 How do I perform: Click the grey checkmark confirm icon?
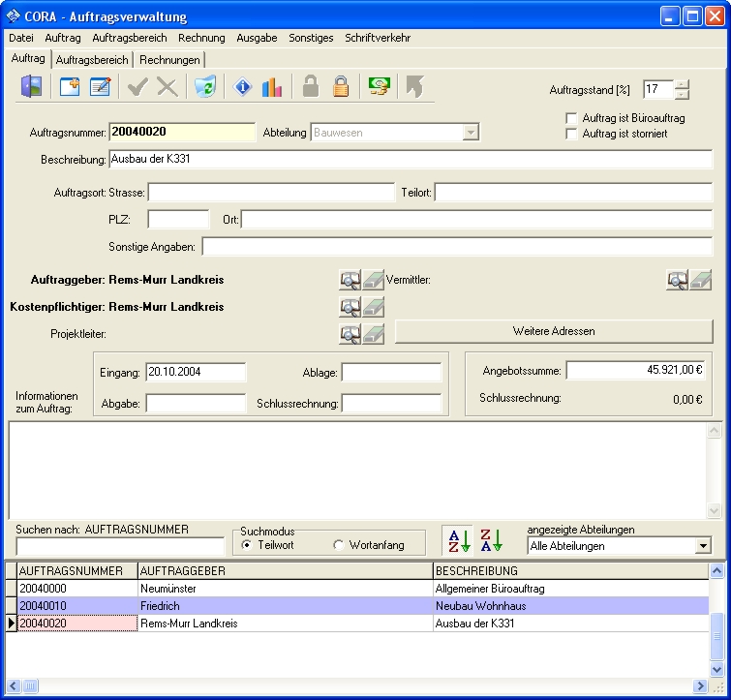coord(137,87)
